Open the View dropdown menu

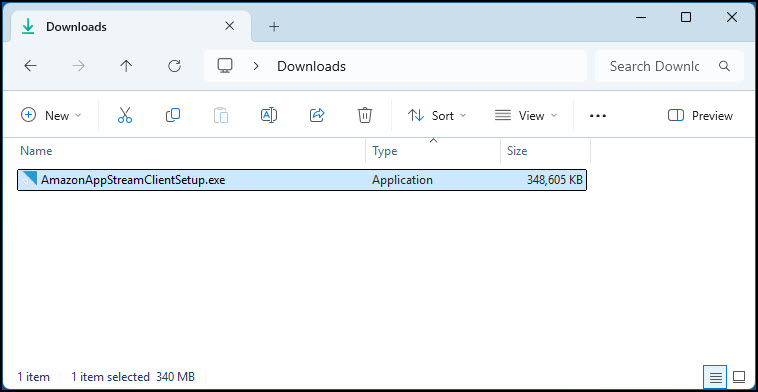click(526, 116)
